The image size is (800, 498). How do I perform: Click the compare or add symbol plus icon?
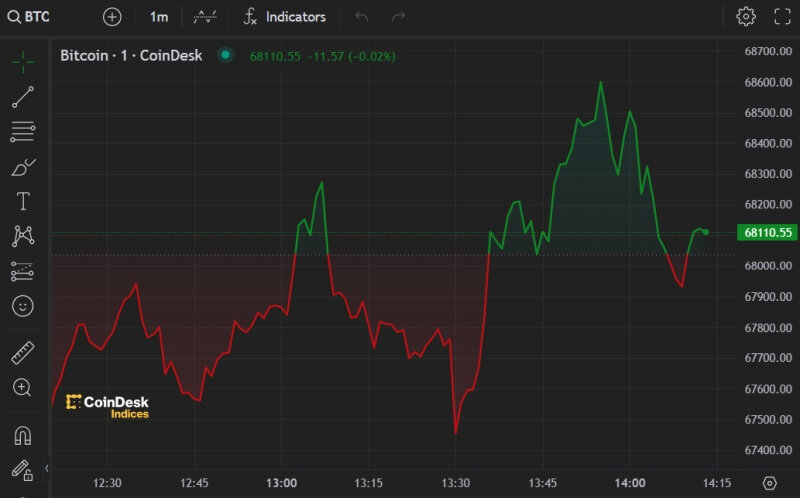click(112, 17)
